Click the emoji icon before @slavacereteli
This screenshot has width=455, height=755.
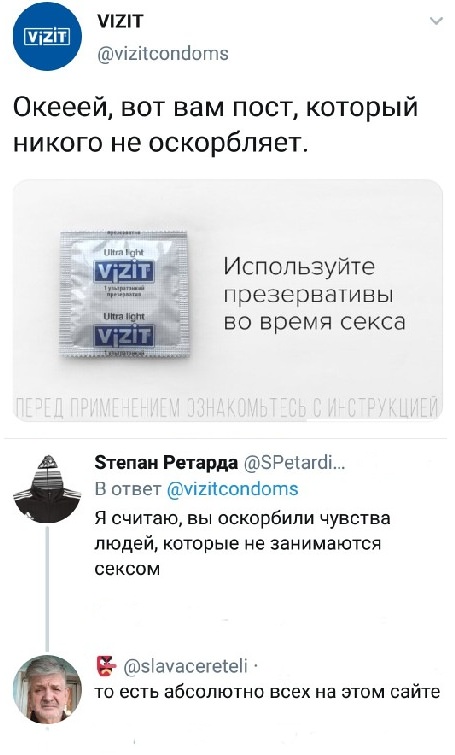[106, 665]
